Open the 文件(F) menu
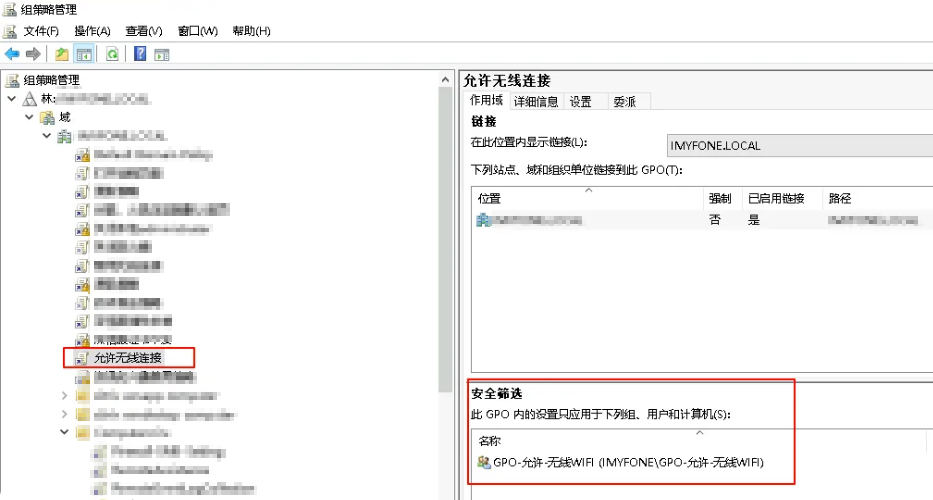This screenshot has height=500, width=933. (41, 31)
